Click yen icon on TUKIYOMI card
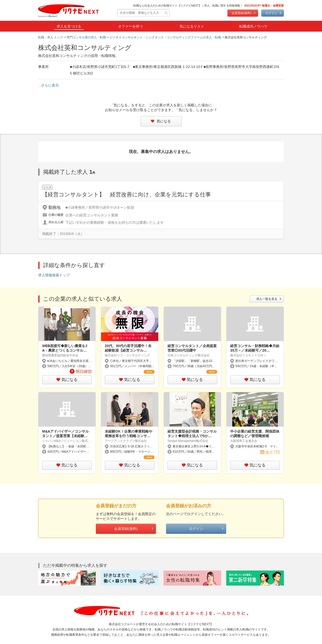 coord(232,366)
